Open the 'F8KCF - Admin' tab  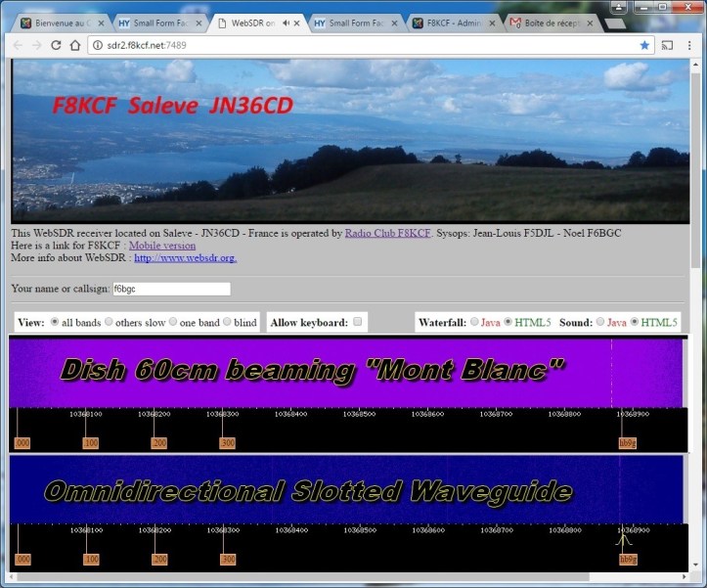point(452,22)
